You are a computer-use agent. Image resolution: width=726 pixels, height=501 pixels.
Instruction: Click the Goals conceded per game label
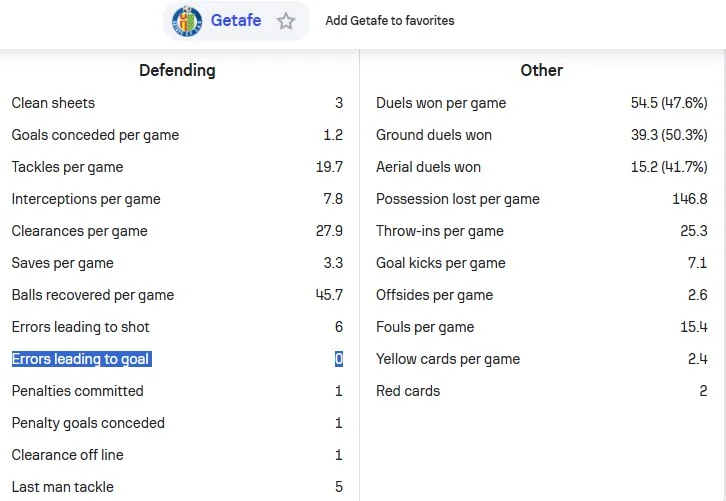click(95, 135)
